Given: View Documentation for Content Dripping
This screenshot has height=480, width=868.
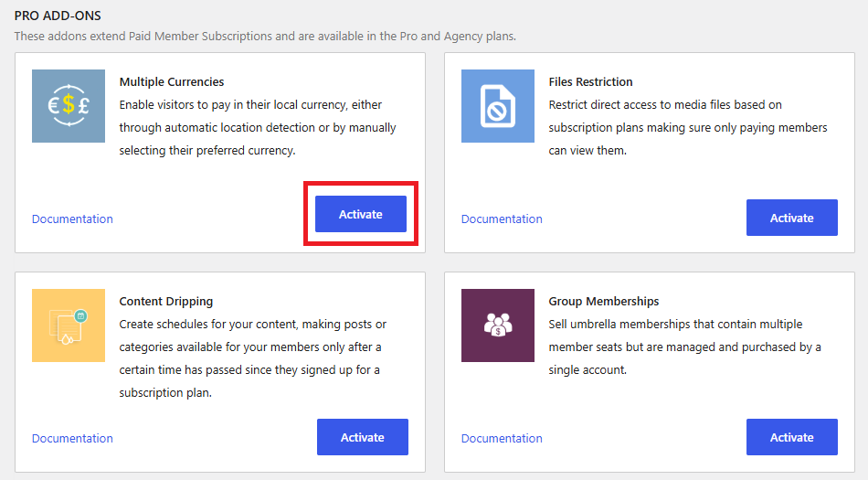Looking at the screenshot, I should (72, 438).
